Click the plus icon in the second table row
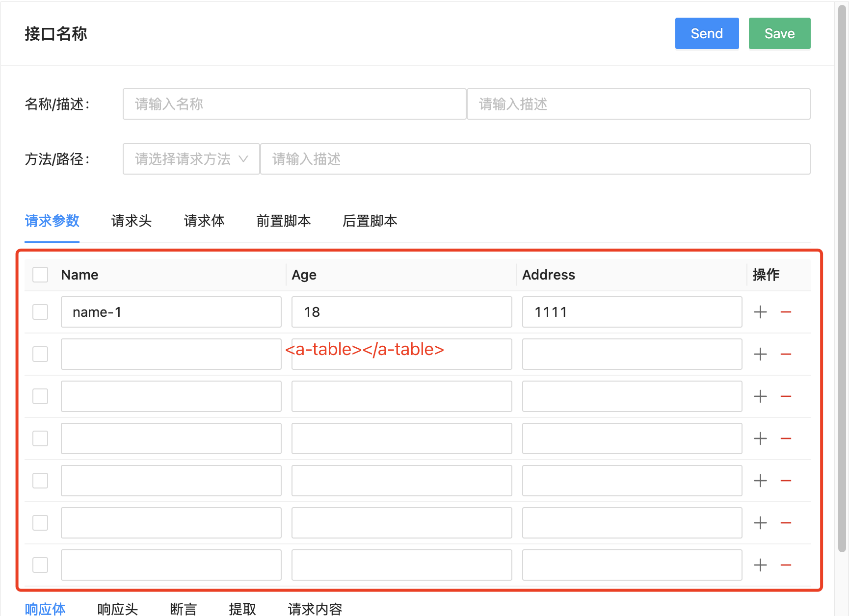Screen dimensions: 849x616 (760, 354)
